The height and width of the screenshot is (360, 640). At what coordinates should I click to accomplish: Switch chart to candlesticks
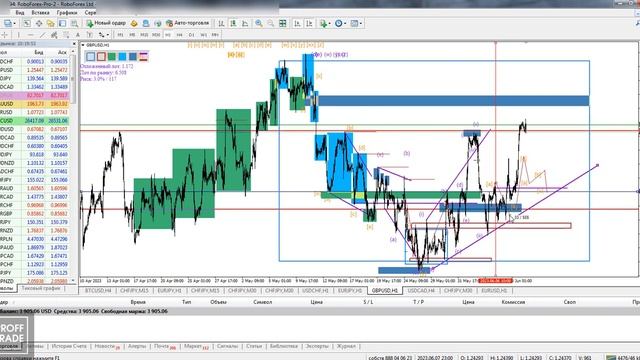click(x=233, y=23)
